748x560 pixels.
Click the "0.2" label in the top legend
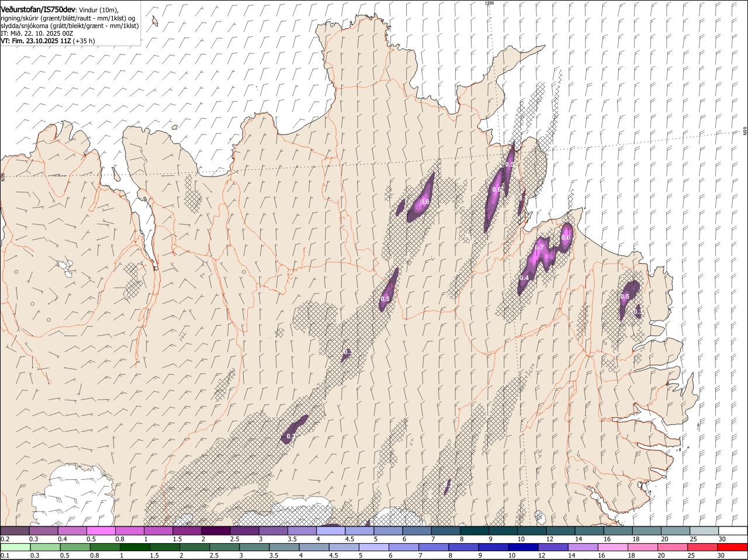(x=5, y=538)
